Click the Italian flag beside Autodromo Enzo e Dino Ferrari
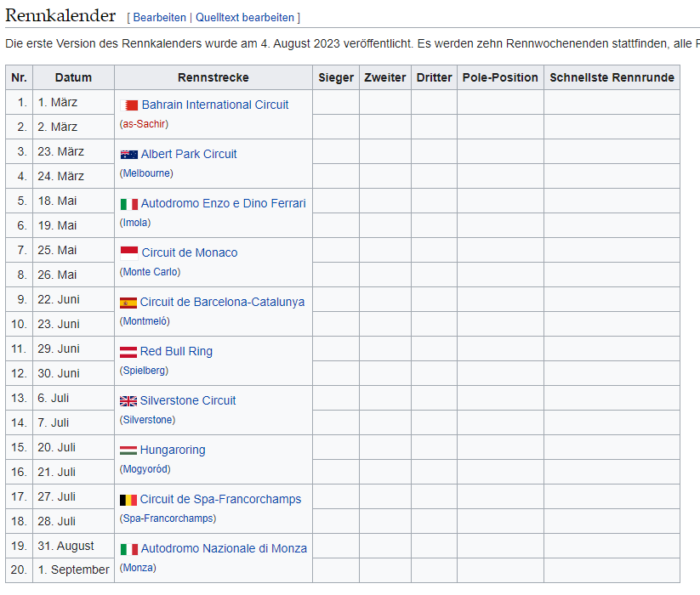Viewport: 700px width, 595px height. pos(128,204)
